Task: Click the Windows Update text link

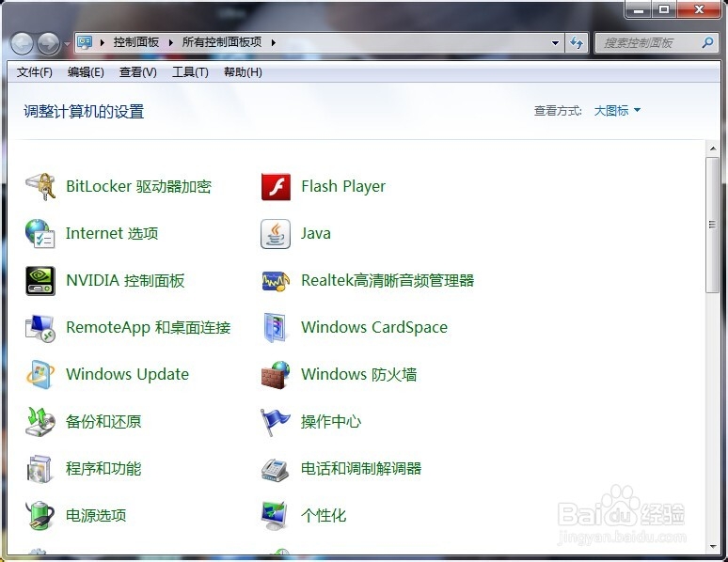Action: 127,375
